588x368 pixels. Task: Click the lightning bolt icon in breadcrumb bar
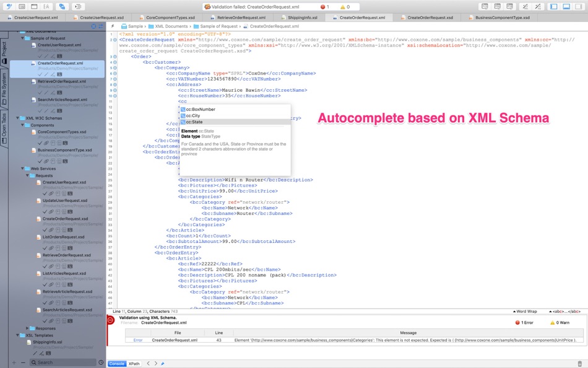113,26
